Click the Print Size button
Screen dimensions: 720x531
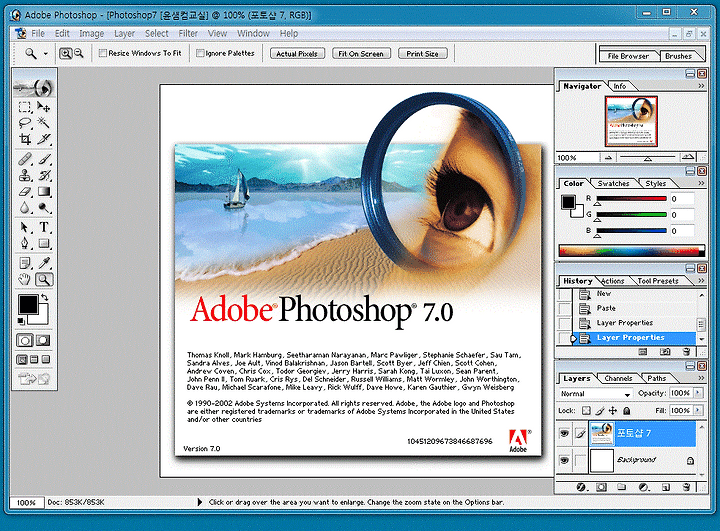[x=422, y=54]
